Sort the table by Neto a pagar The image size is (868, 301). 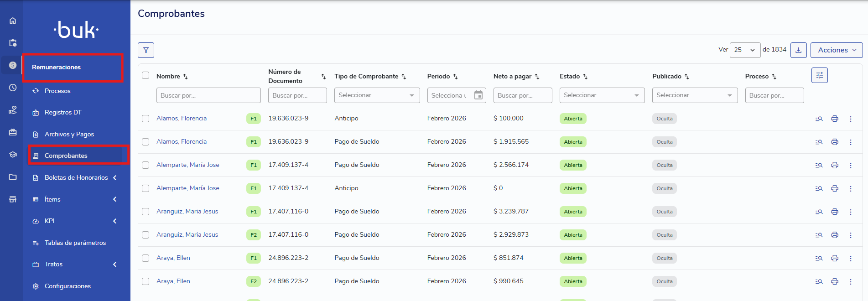(537, 77)
